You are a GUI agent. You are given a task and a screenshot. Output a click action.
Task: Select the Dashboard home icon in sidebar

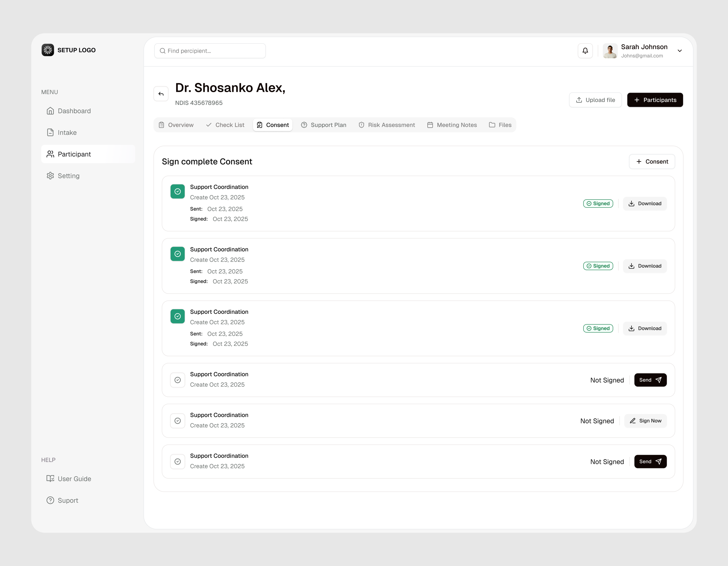click(50, 111)
